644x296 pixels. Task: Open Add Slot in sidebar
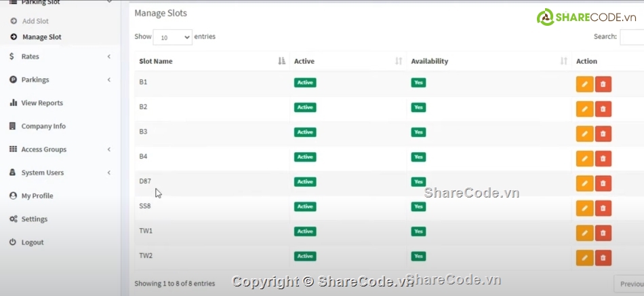pyautogui.click(x=35, y=21)
